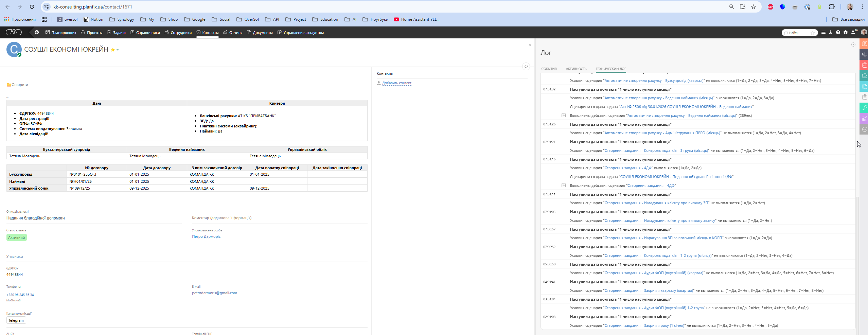Viewport: 868px width, 335px height.
Task: Open the Задачи menu item
Action: pos(116,33)
